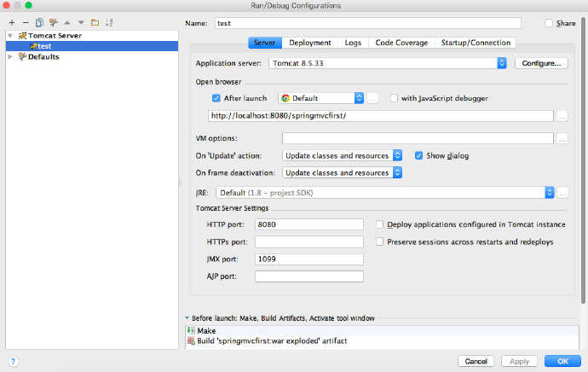
Task: Expand the Defaults tree node
Action: click(x=10, y=56)
